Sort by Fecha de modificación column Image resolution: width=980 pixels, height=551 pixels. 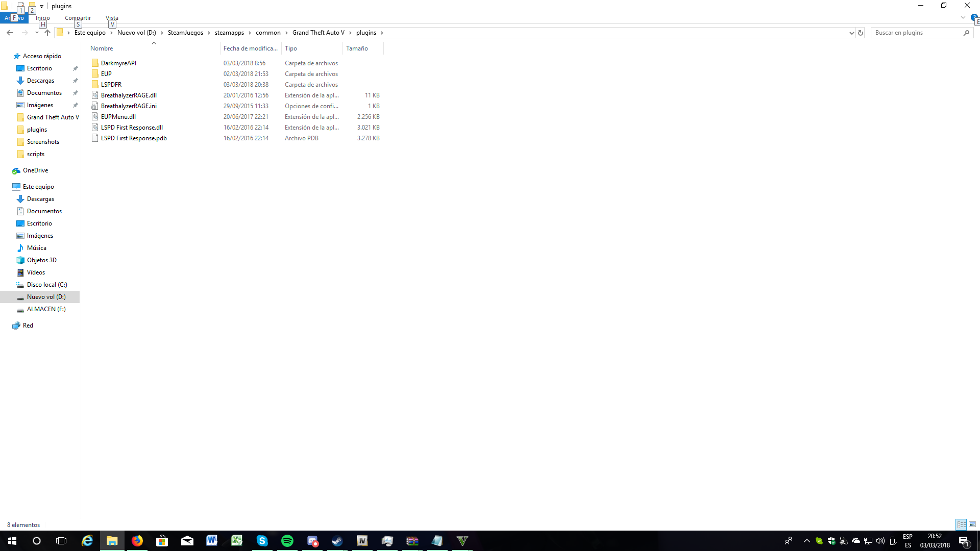250,48
